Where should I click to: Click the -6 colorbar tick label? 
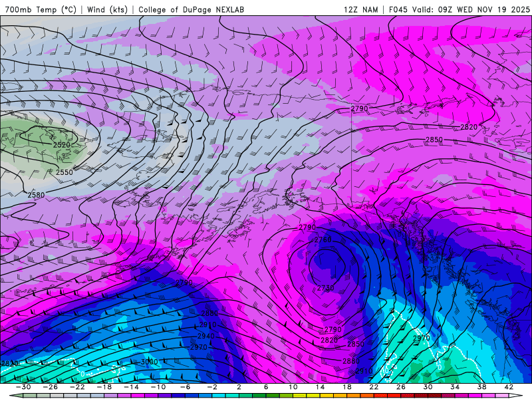185,387
